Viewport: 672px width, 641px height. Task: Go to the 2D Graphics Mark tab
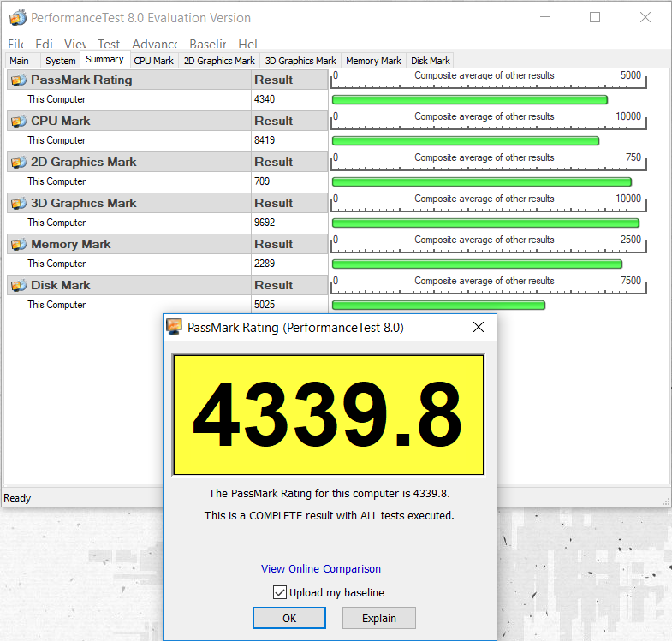[x=219, y=61]
